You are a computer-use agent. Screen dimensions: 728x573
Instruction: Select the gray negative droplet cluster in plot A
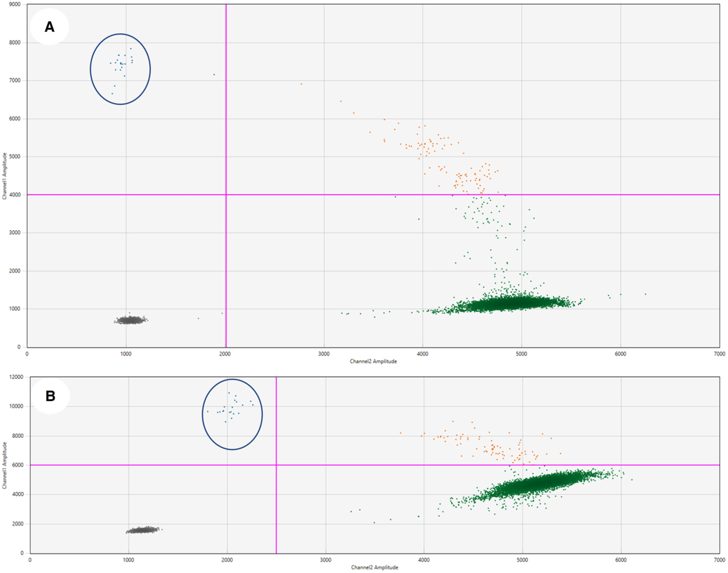[130, 320]
